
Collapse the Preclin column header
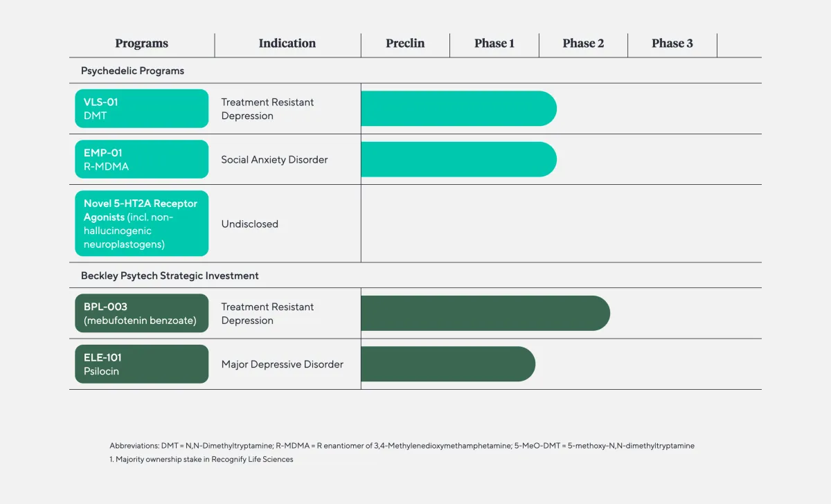404,43
